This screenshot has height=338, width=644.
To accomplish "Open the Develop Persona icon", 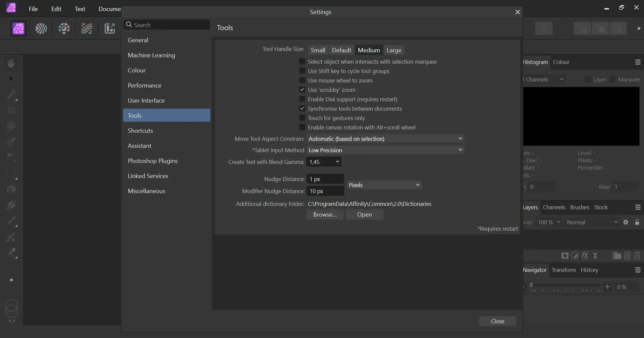I will [64, 29].
